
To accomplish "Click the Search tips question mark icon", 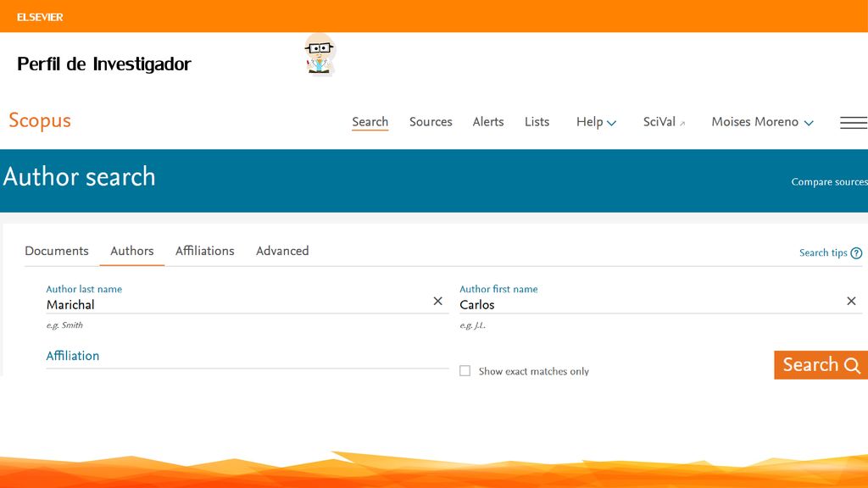I will pyautogui.click(x=856, y=252).
